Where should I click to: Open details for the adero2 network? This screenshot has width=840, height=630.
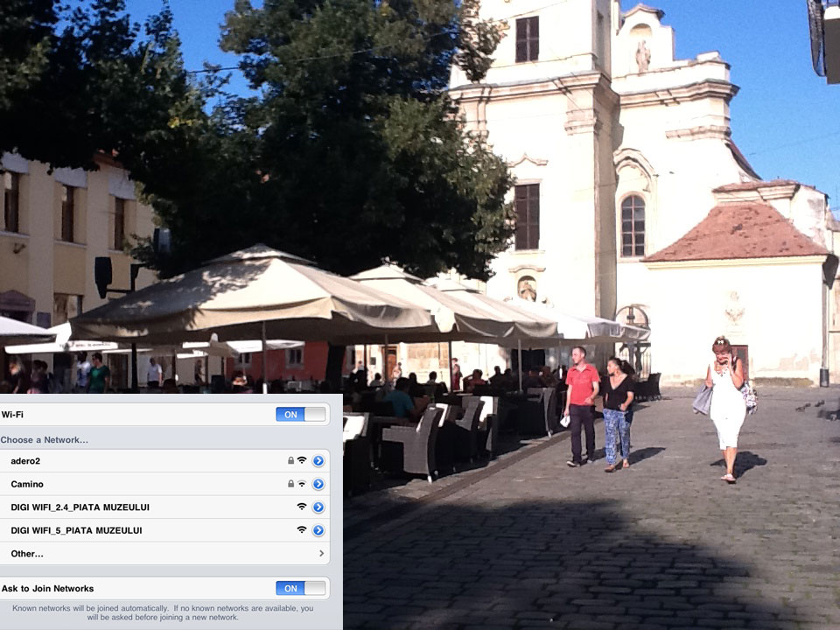pos(318,461)
